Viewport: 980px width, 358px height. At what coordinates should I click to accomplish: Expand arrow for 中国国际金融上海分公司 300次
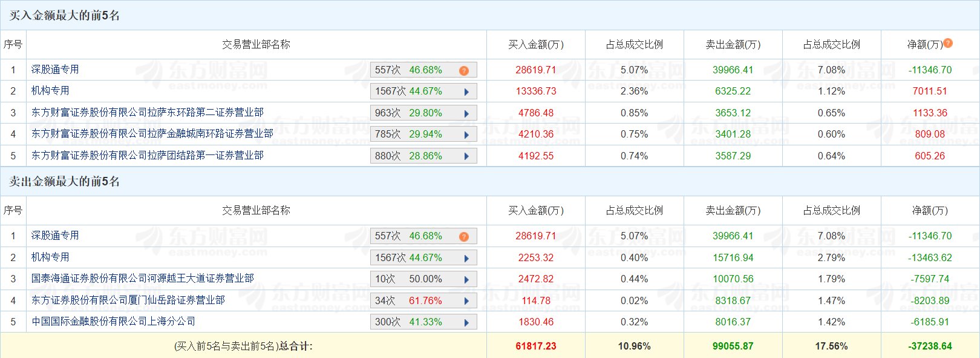pos(466,322)
